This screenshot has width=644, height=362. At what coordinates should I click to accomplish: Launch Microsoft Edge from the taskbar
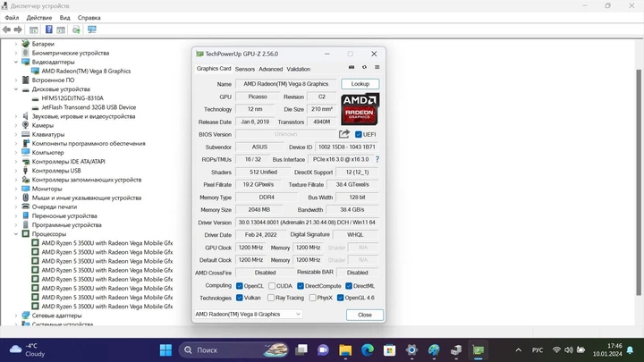pos(368,350)
